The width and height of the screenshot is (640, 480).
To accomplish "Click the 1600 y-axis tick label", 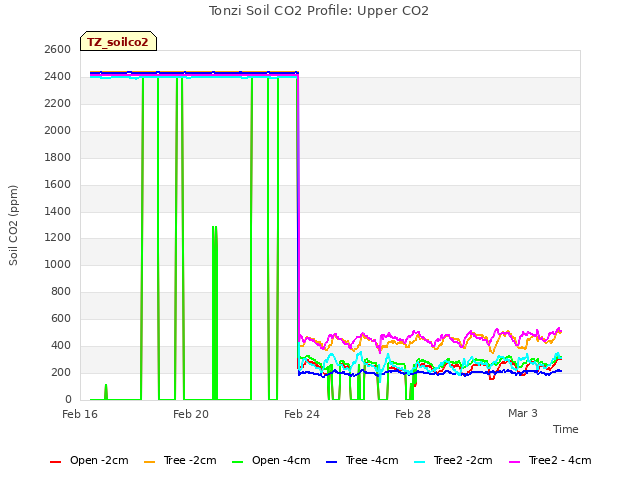I will pyautogui.click(x=58, y=184).
